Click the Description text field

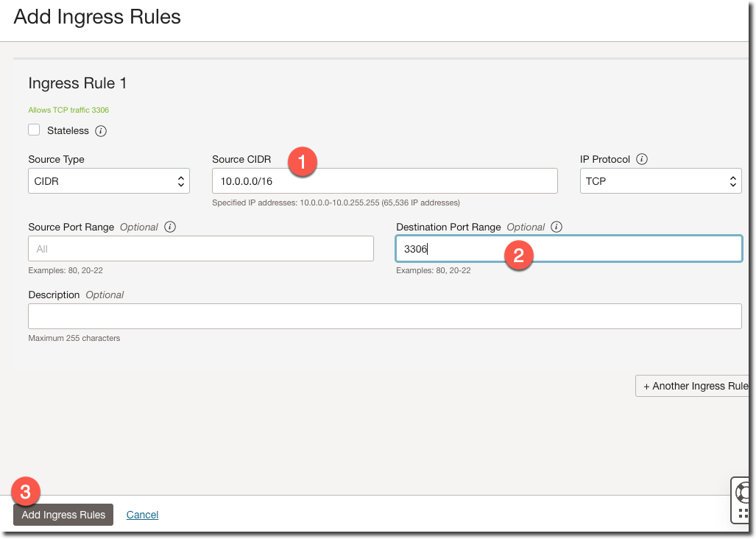coord(384,316)
